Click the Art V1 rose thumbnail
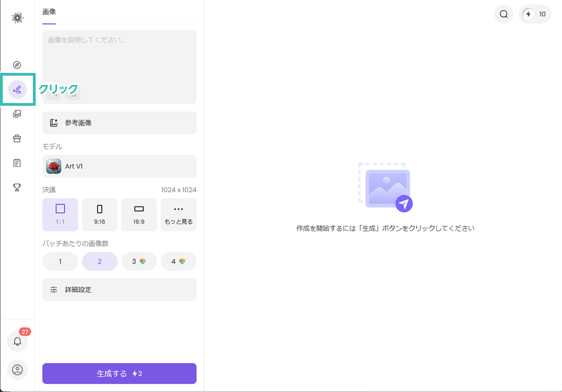The width and height of the screenshot is (562, 392). 54,166
